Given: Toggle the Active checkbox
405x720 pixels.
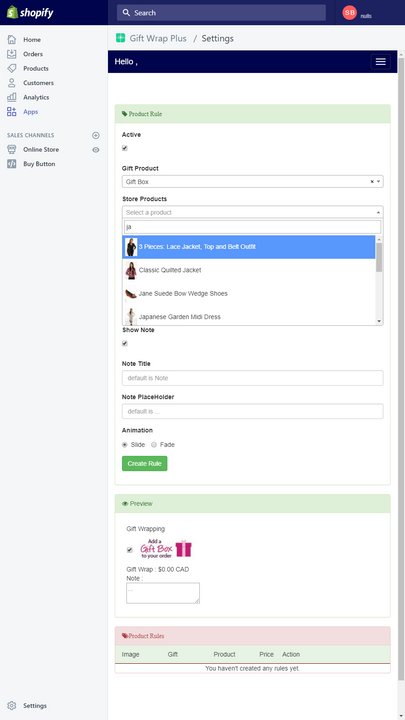Looking at the screenshot, I should coord(124,148).
